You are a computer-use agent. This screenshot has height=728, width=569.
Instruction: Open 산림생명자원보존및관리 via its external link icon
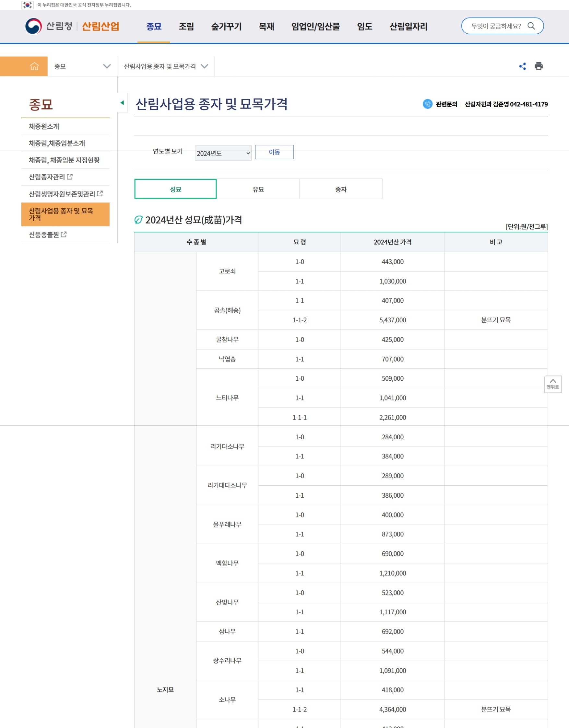click(x=100, y=194)
